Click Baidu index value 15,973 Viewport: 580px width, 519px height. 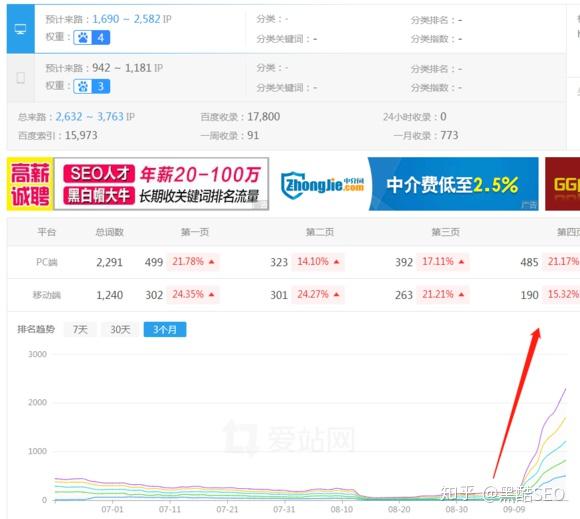coord(81,135)
